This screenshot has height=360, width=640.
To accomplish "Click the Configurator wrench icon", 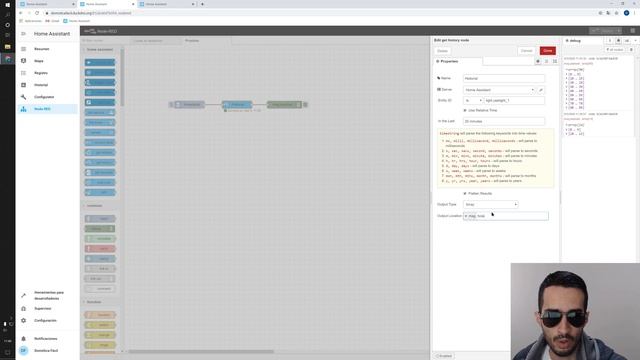I will [23, 97].
